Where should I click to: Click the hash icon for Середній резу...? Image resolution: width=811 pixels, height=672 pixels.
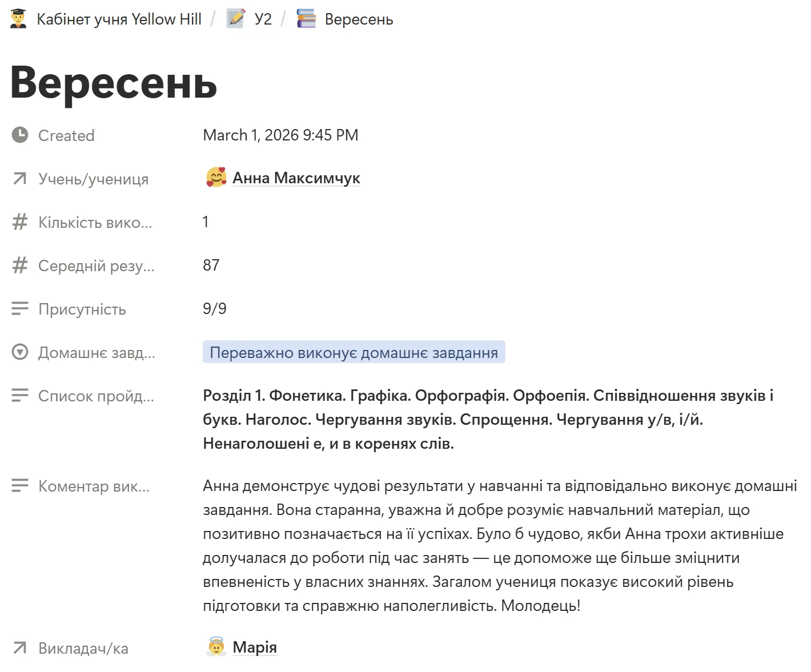[x=20, y=265]
